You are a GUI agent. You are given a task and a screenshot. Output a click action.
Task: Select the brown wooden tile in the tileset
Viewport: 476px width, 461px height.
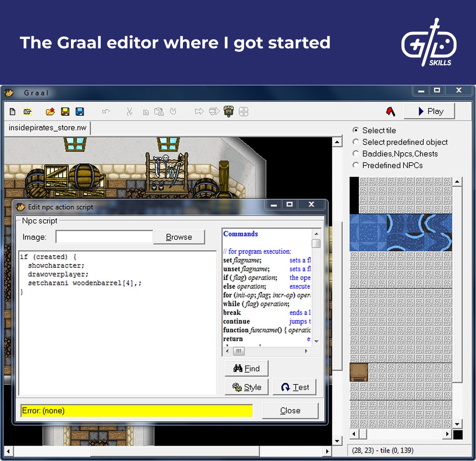click(x=359, y=372)
